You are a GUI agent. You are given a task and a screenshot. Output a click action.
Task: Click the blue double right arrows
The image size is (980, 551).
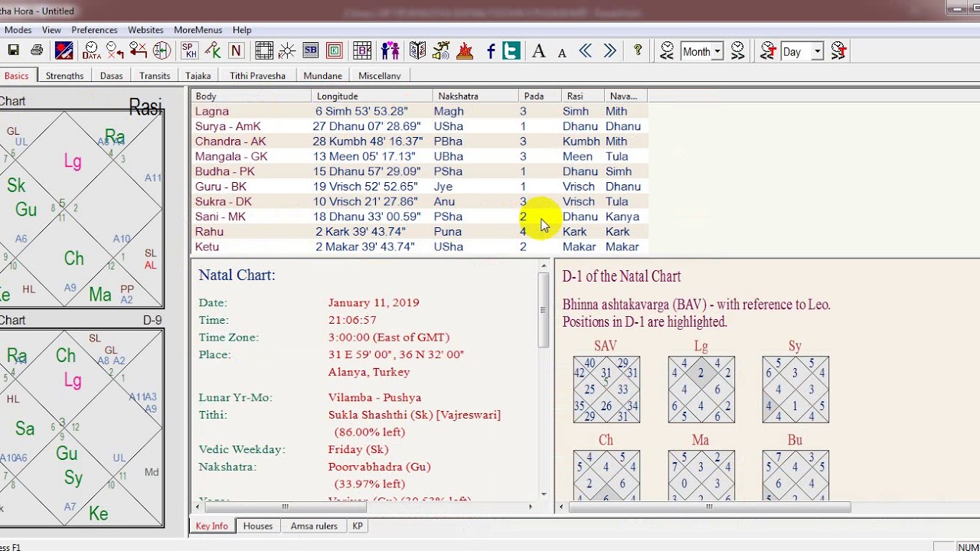pos(610,51)
